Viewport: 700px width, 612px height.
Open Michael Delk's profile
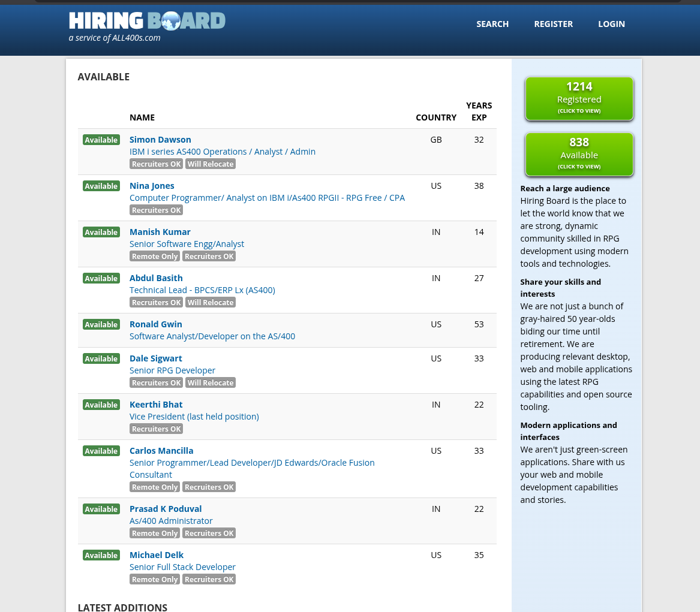coord(156,555)
